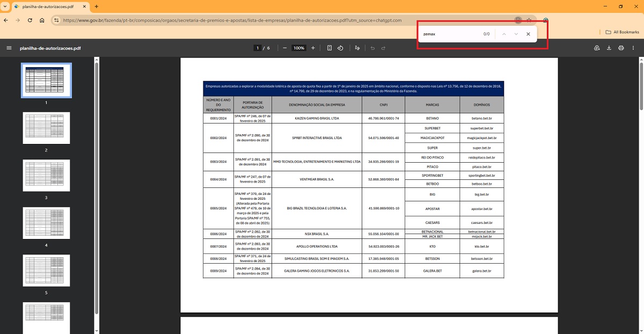
Task: Click the zoom percentage field showing 100%
Action: (x=299, y=48)
